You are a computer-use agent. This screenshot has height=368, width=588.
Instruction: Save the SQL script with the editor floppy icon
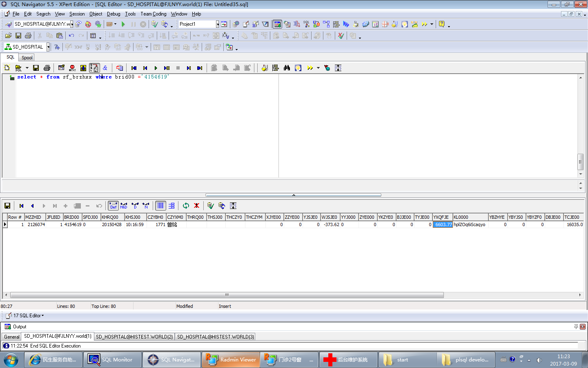(36, 68)
